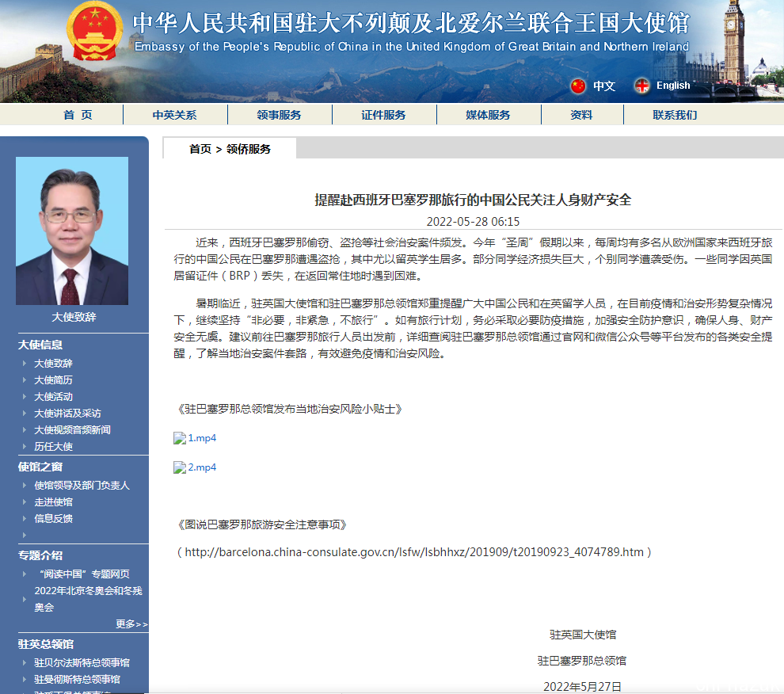Open 大使简历 sidebar link
The width and height of the screenshot is (784, 694).
(x=54, y=380)
